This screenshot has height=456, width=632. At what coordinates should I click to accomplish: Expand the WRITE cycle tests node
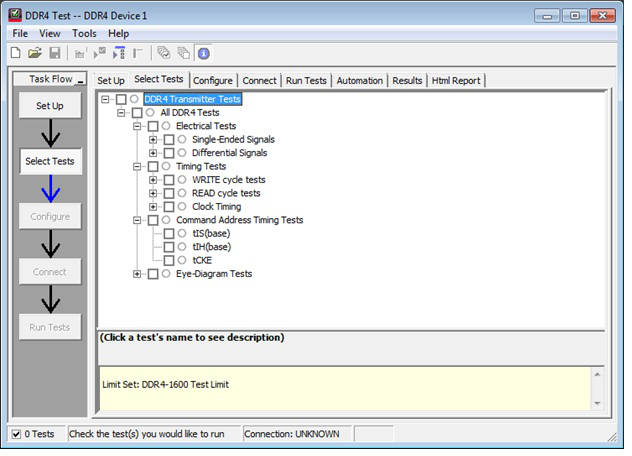click(153, 180)
